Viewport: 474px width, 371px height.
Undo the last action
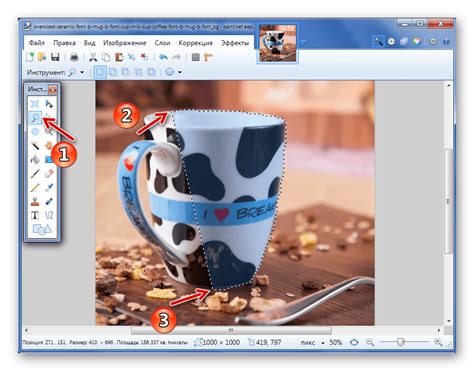point(163,57)
